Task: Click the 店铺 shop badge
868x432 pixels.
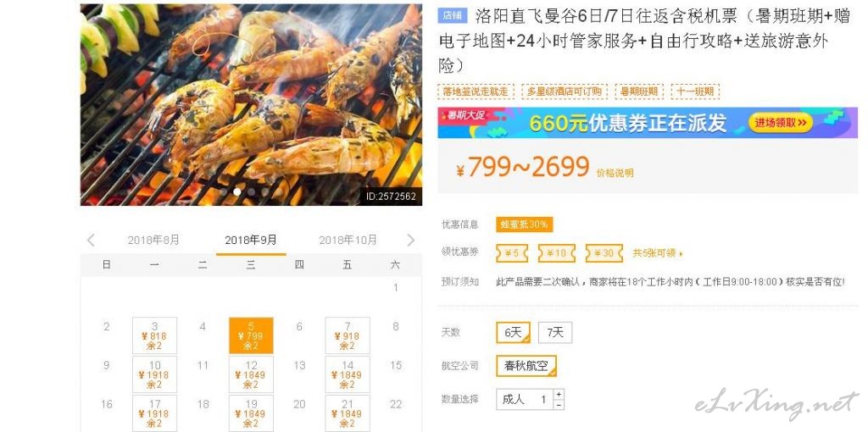Action: 453,15
